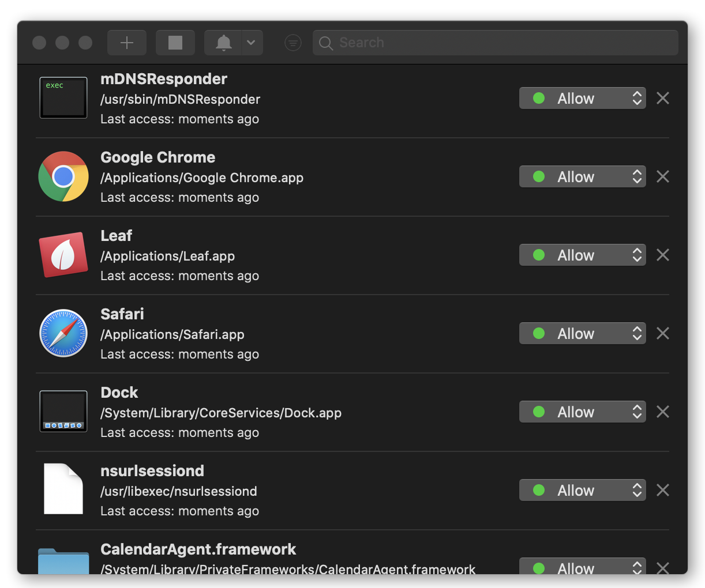Image resolution: width=705 pixels, height=588 pixels.
Task: Focus the Search field
Action: click(x=495, y=43)
